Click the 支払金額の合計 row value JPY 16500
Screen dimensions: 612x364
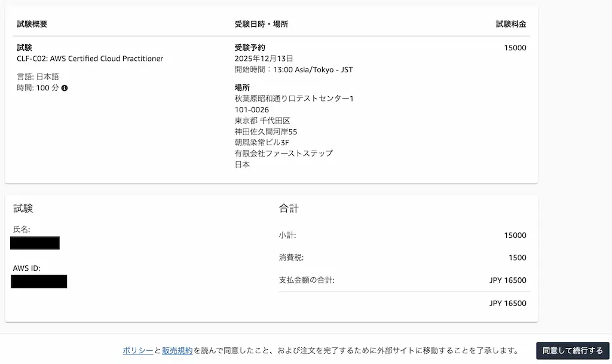click(x=508, y=280)
